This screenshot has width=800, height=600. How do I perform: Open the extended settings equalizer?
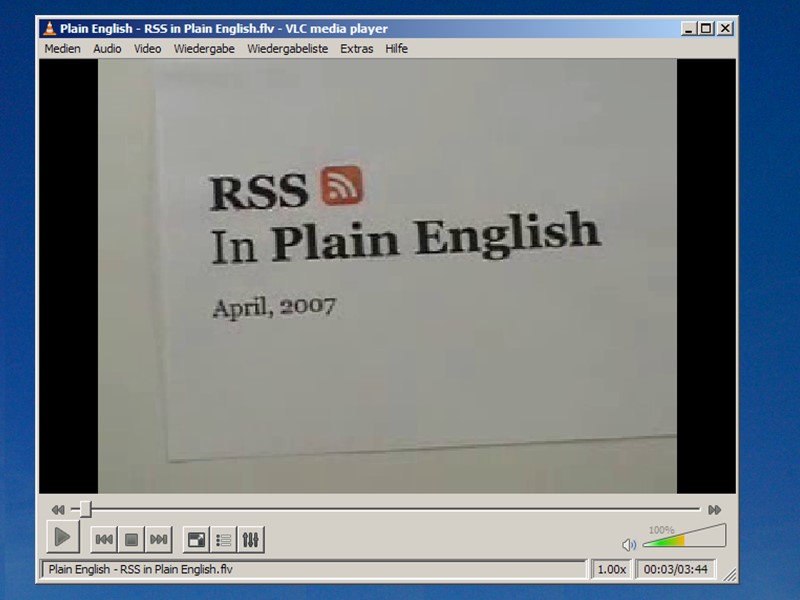(251, 540)
